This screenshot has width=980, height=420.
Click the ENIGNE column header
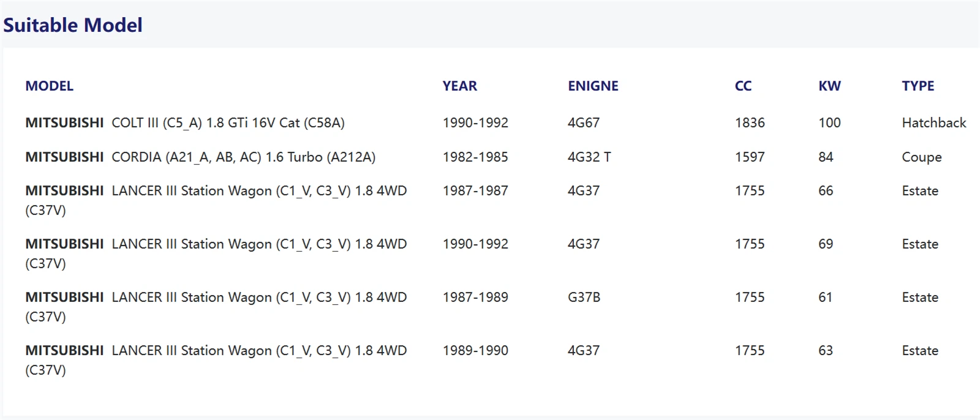click(592, 86)
